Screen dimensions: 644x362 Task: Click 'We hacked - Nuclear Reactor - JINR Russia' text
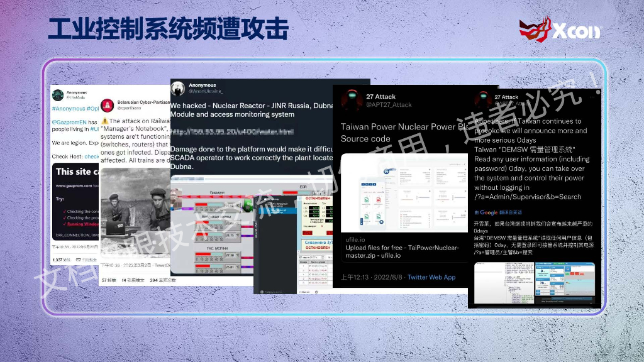[252, 106]
